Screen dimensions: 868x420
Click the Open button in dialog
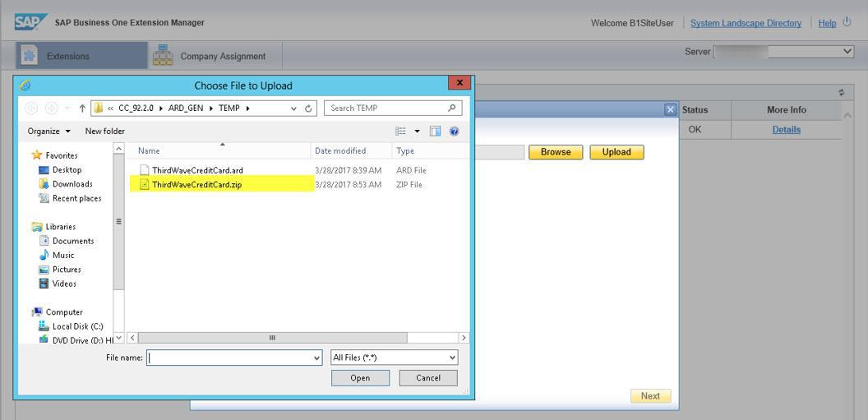click(x=360, y=378)
